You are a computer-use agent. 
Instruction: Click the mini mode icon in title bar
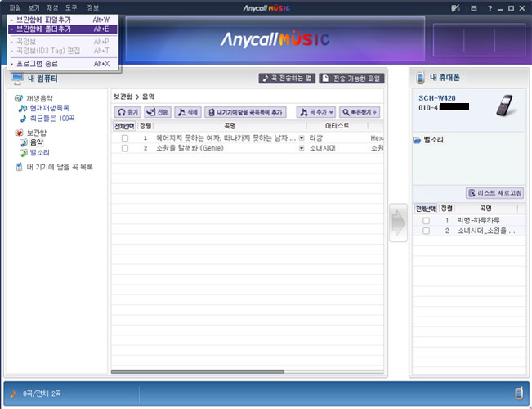click(x=474, y=8)
